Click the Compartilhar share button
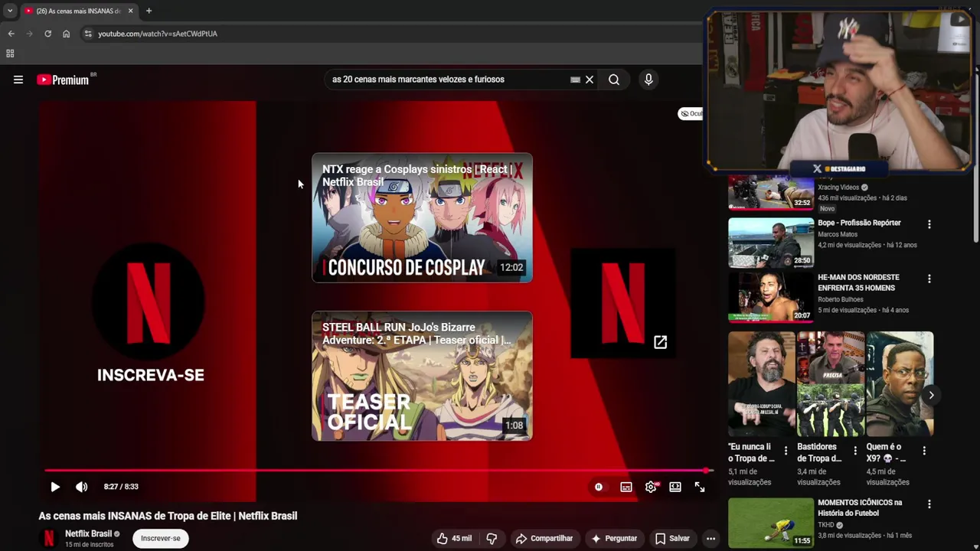The width and height of the screenshot is (980, 551). [544, 538]
